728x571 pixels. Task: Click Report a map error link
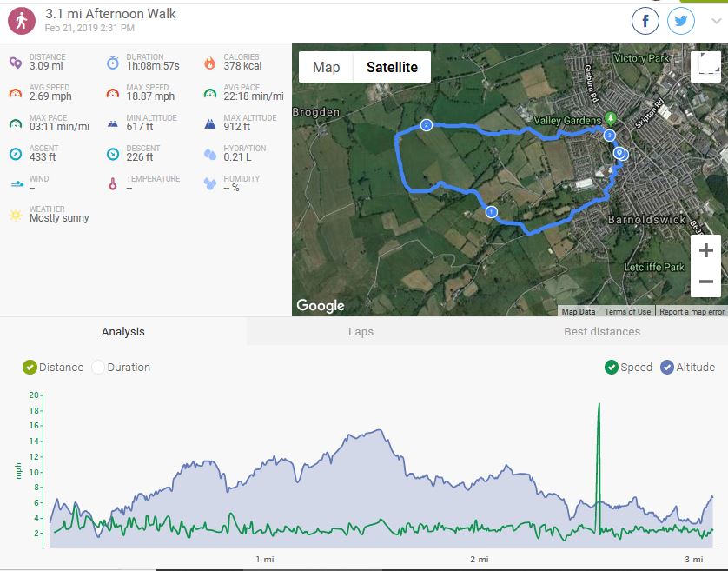pos(692,311)
